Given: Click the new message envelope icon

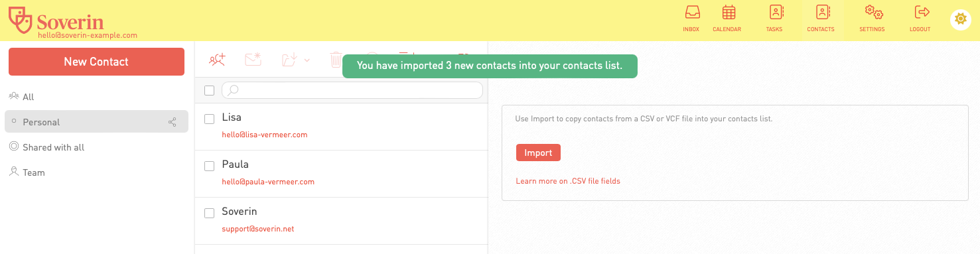Looking at the screenshot, I should (254, 60).
